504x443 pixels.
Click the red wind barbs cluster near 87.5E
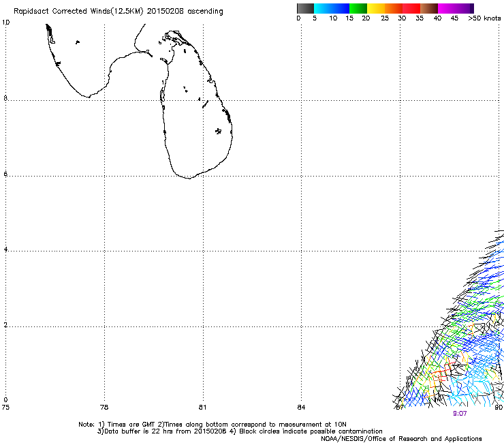pyautogui.click(x=441, y=373)
